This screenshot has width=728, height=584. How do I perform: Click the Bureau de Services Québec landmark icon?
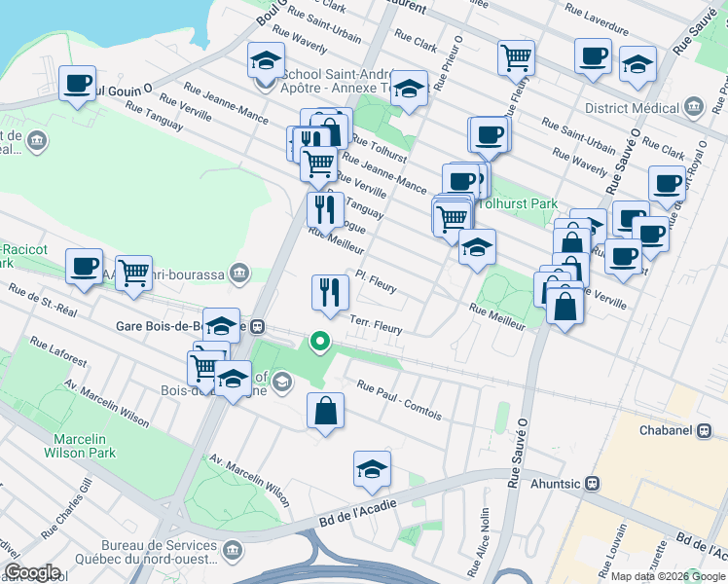pyautogui.click(x=232, y=551)
